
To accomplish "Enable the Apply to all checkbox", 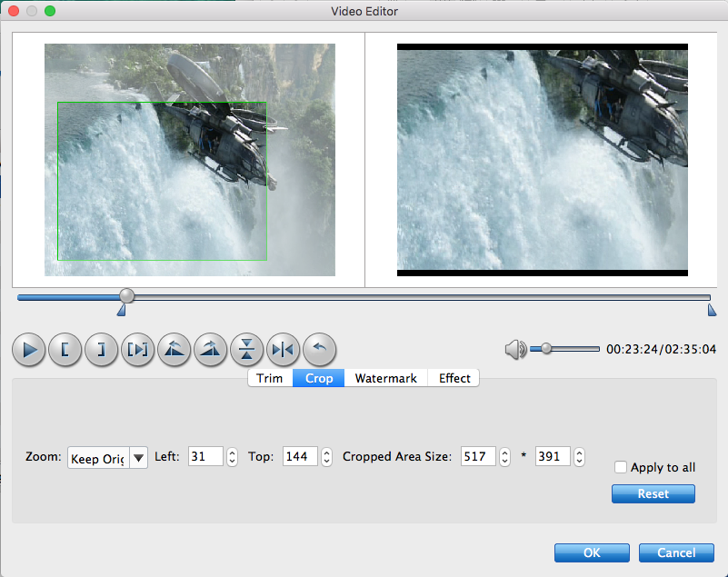I will point(620,467).
